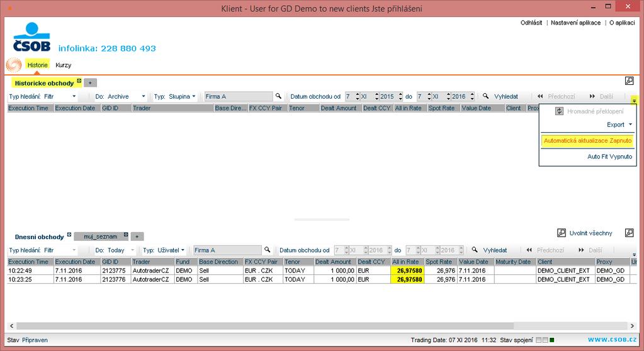The height and width of the screenshot is (351, 644).
Task: Add a new tab next to muj_seznam
Action: click(137, 237)
